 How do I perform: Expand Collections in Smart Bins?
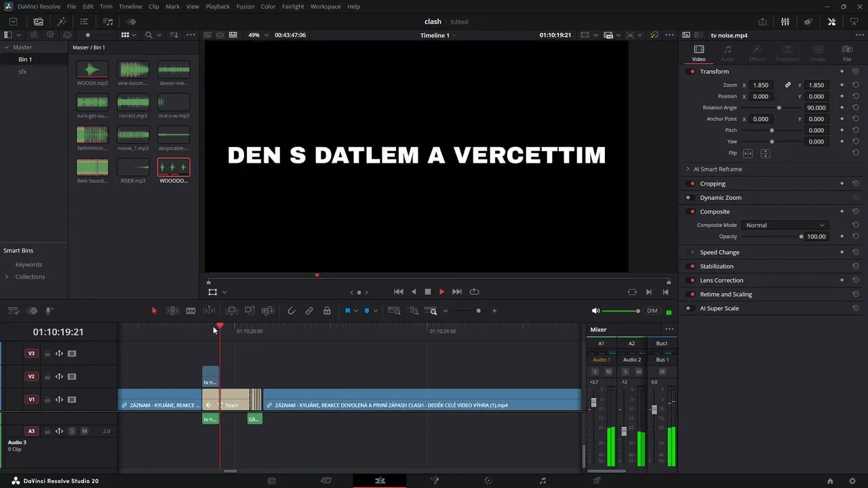(x=7, y=277)
